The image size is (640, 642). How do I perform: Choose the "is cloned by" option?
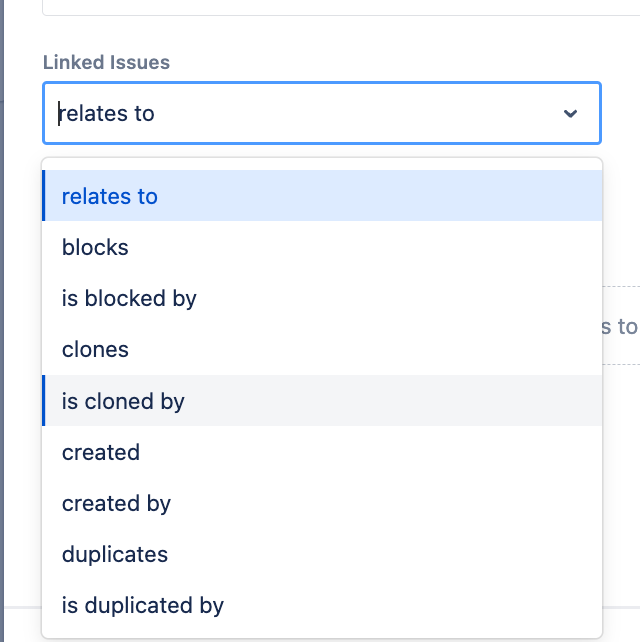[123, 401]
